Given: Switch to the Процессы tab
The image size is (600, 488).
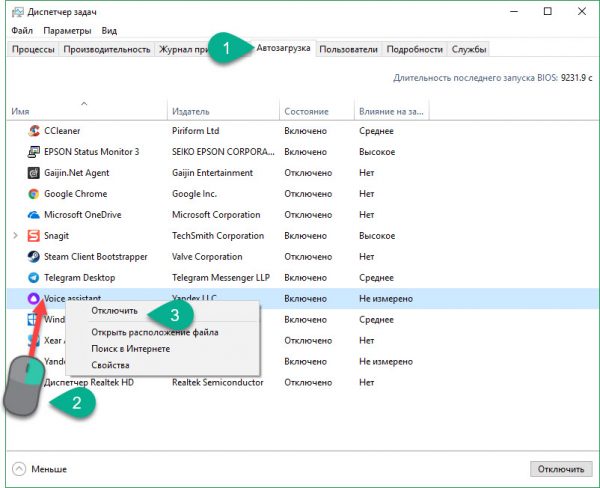Looking at the screenshot, I should (33, 49).
